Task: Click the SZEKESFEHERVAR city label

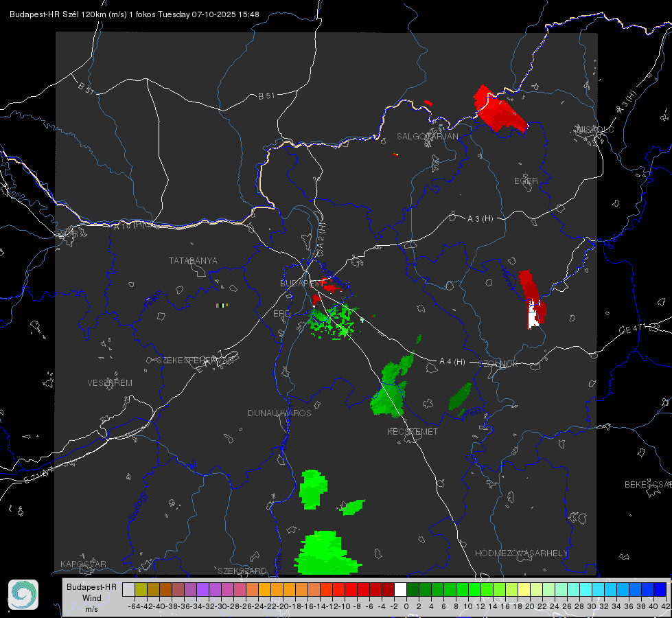Action: tap(195, 360)
